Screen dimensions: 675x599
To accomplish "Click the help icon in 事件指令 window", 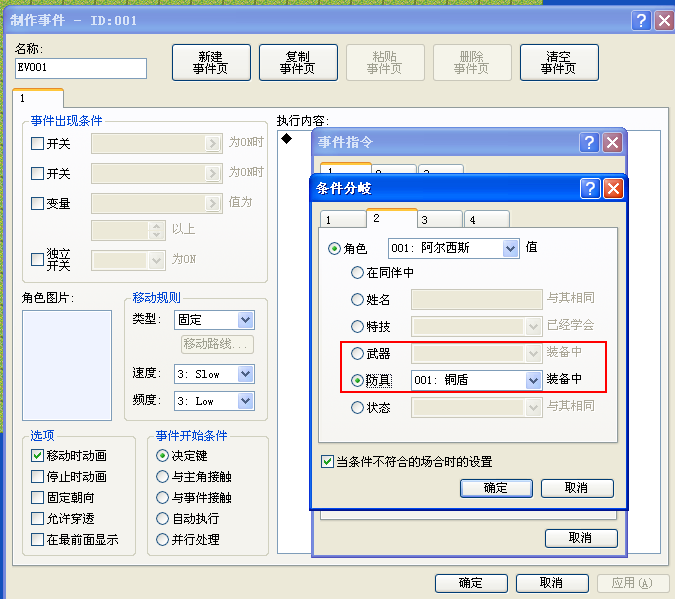I will tap(589, 142).
